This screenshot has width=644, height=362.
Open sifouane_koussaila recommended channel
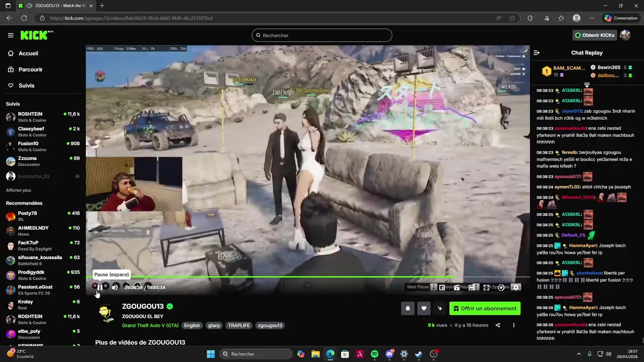(43, 260)
